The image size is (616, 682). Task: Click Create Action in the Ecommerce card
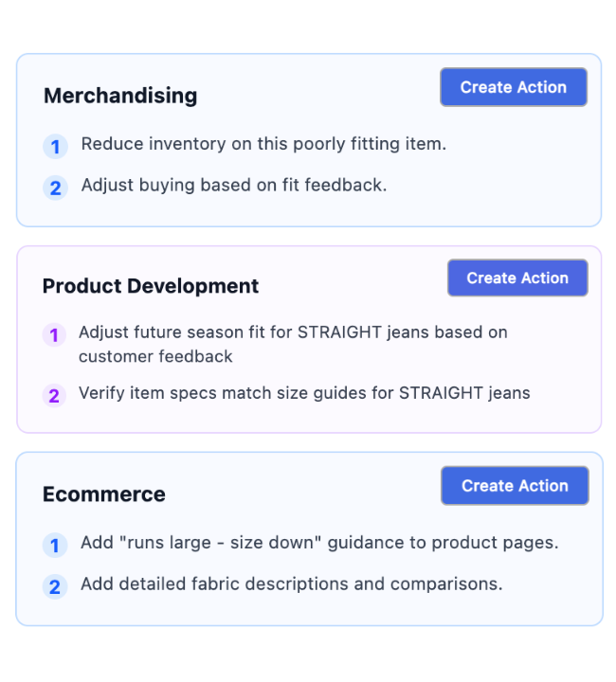[515, 485]
